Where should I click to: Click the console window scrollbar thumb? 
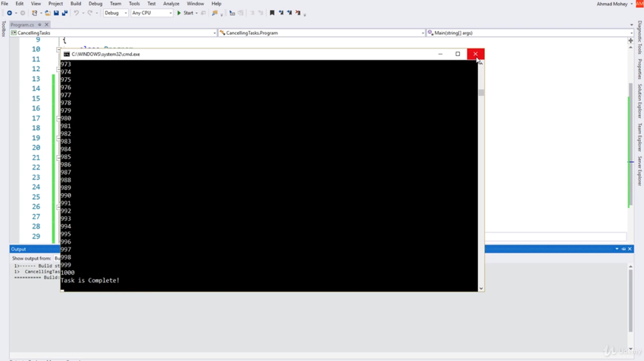pyautogui.click(x=481, y=92)
